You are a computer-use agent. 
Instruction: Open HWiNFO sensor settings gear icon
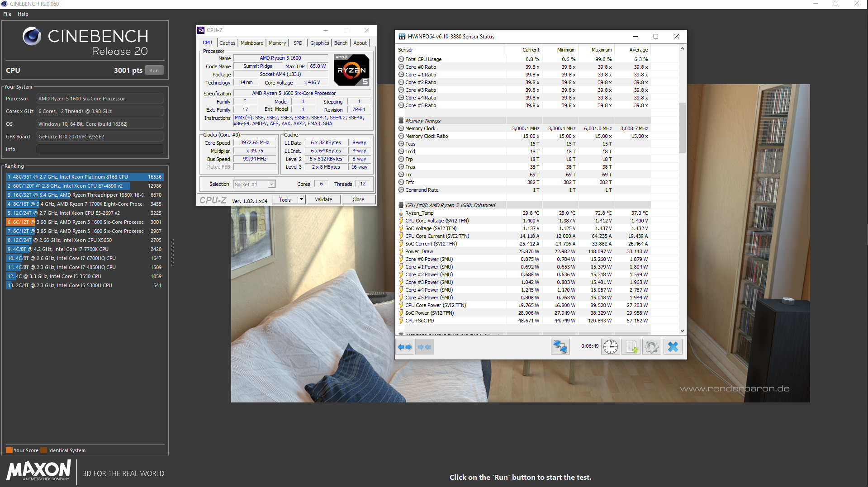[x=652, y=347]
